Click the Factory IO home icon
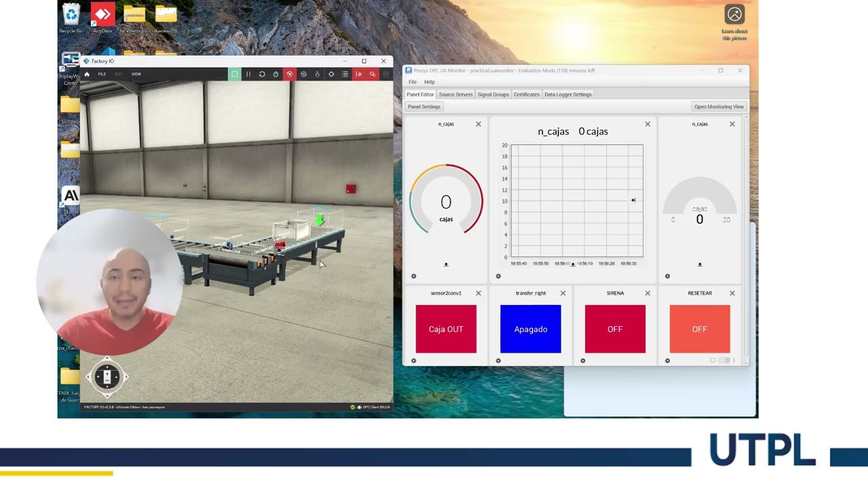The height and width of the screenshot is (488, 868). [x=87, y=74]
